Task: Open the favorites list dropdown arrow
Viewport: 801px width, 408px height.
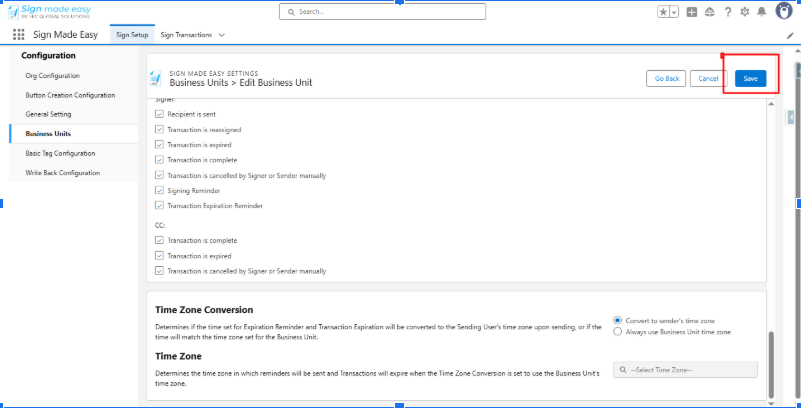Action: pyautogui.click(x=674, y=12)
